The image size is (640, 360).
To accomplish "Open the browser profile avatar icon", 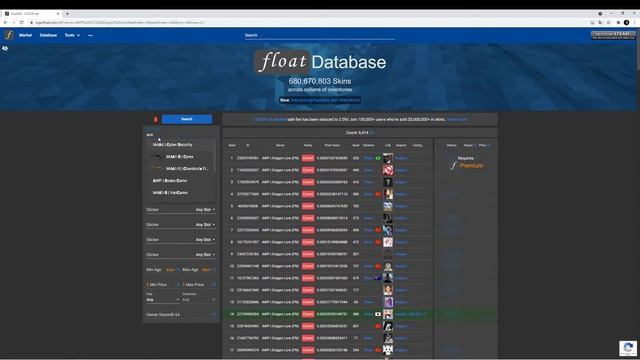I will (627, 22).
